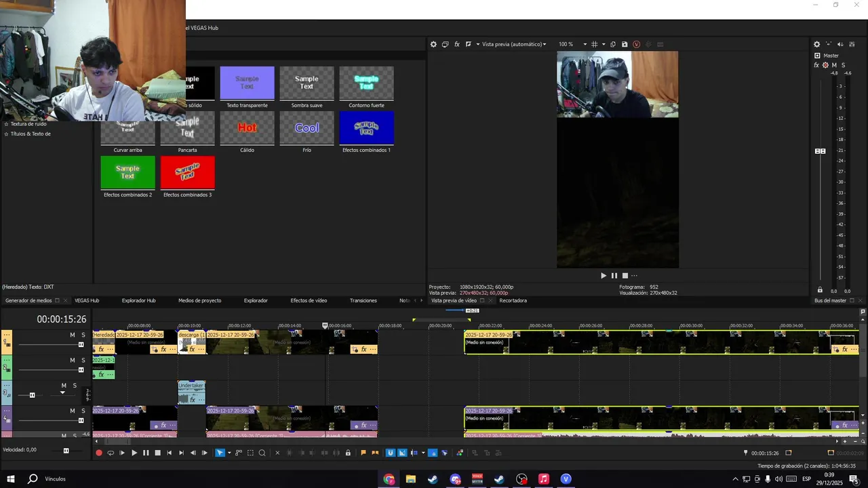
Task: Solo track 1
Action: pos(83,335)
